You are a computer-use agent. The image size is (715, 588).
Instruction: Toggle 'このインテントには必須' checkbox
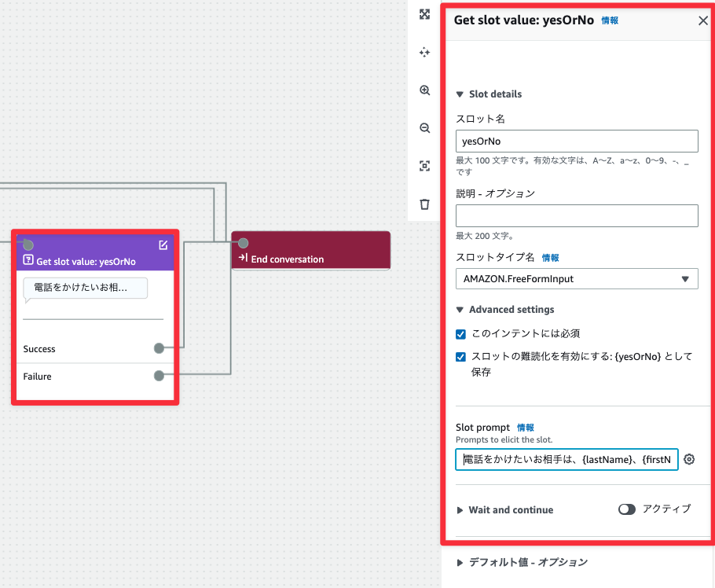[460, 334]
